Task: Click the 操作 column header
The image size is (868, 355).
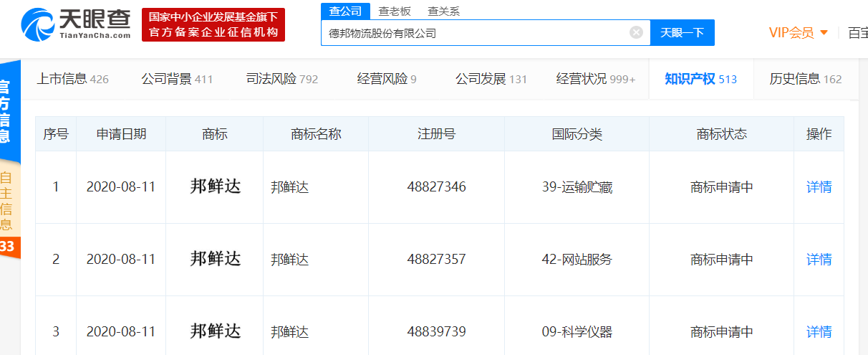Action: pos(819,134)
